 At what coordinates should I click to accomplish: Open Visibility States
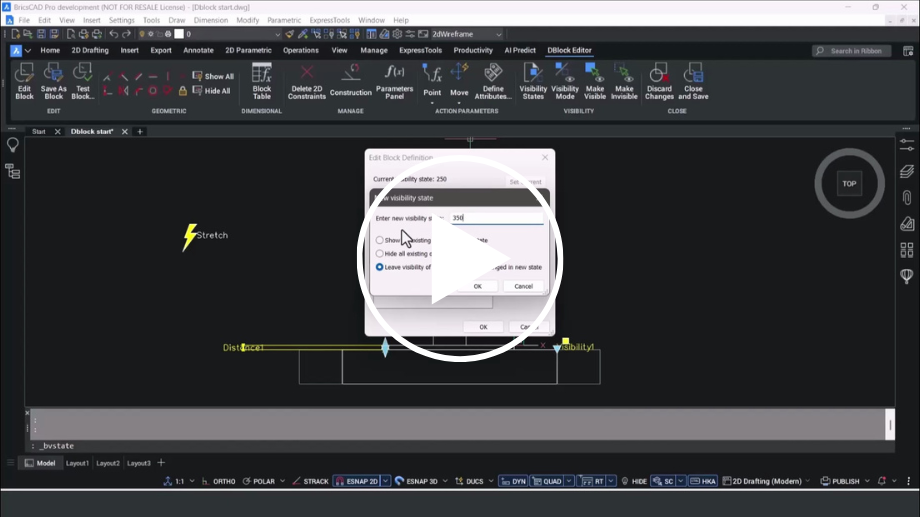[x=533, y=81]
